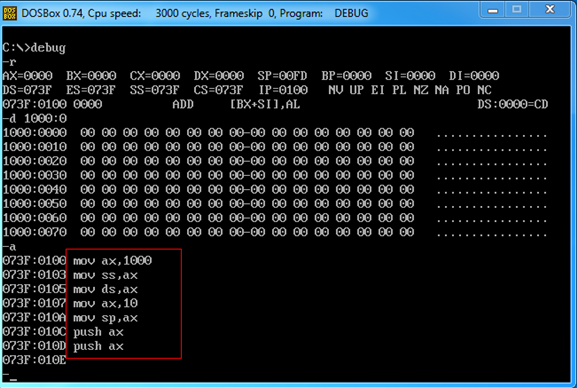Screen dimensions: 577x388
Task: Click the IP=0100 register value
Action: [x=283, y=90]
